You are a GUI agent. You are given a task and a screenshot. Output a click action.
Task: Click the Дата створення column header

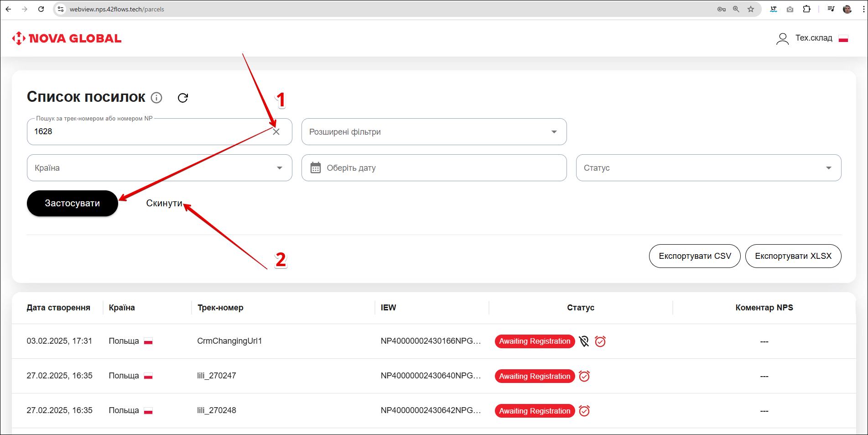pos(58,308)
